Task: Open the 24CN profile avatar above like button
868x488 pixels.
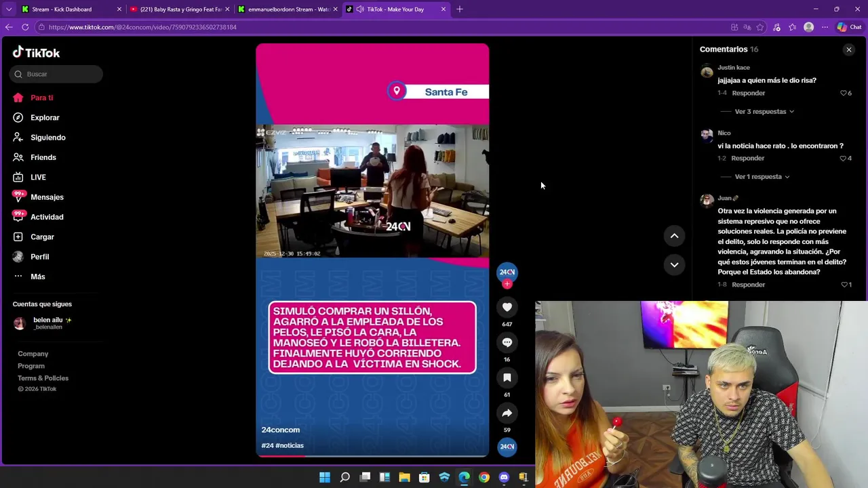Action: click(x=507, y=272)
